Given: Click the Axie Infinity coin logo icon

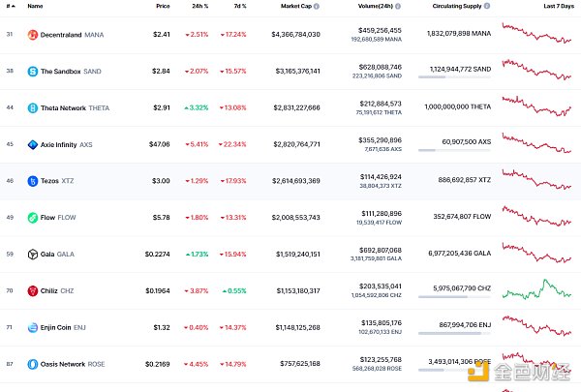Looking at the screenshot, I should 33,144.
